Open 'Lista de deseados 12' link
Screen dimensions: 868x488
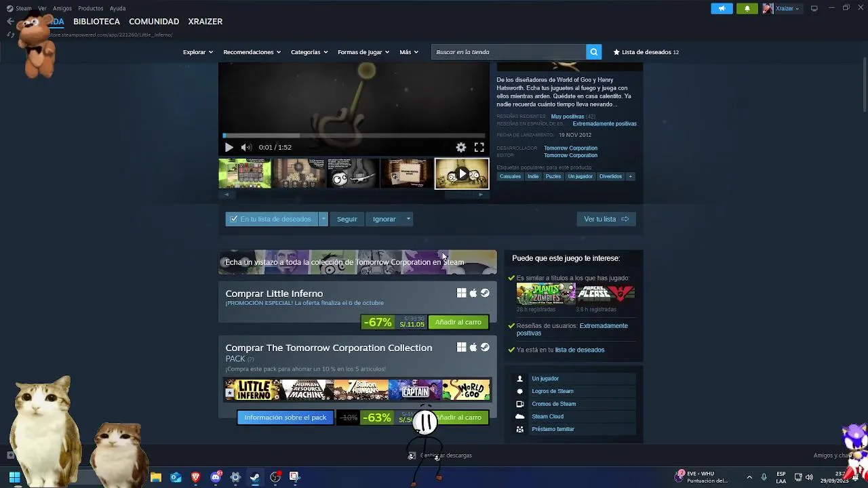(x=646, y=52)
